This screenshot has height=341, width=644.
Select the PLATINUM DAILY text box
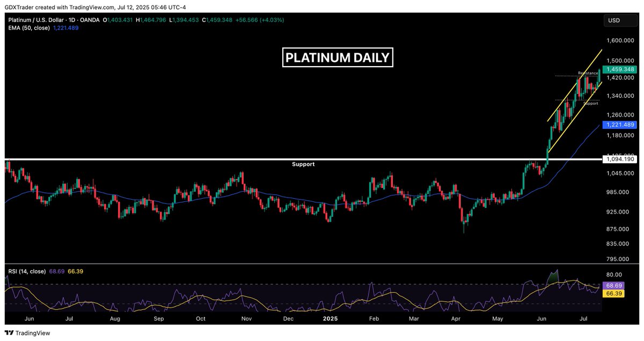coord(338,57)
